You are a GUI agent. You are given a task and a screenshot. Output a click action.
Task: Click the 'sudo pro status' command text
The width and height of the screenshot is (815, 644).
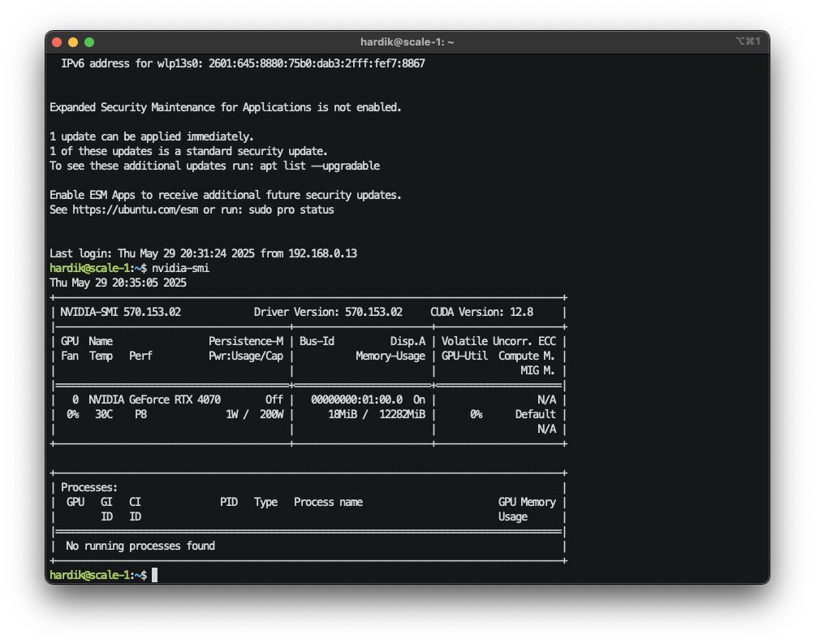(x=291, y=210)
